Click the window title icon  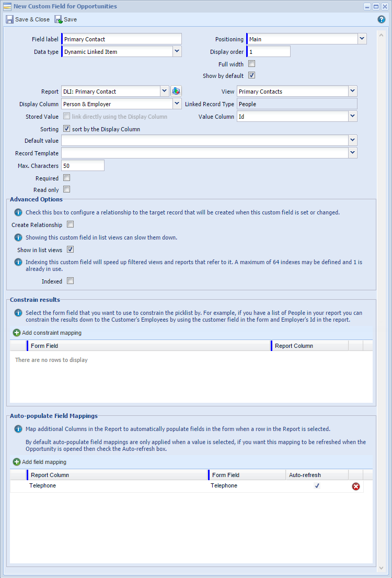pyautogui.click(x=7, y=6)
